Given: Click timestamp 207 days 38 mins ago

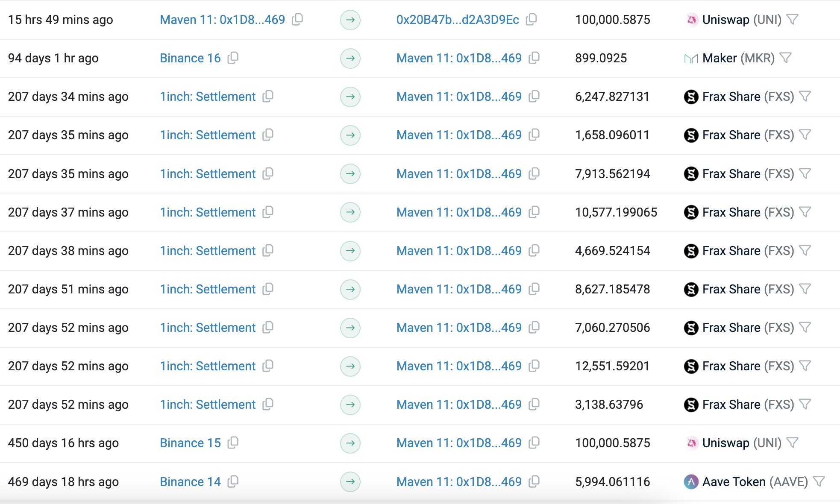Looking at the screenshot, I should click(68, 251).
